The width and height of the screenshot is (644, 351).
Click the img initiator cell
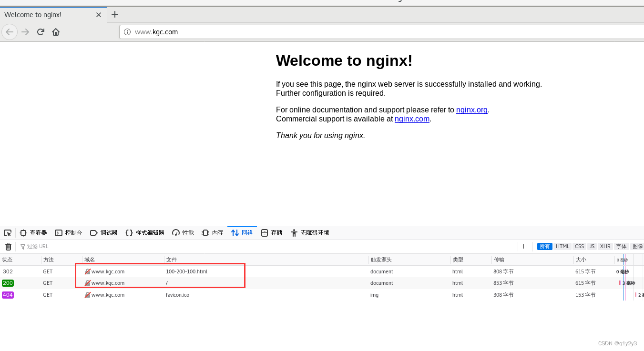click(x=374, y=295)
